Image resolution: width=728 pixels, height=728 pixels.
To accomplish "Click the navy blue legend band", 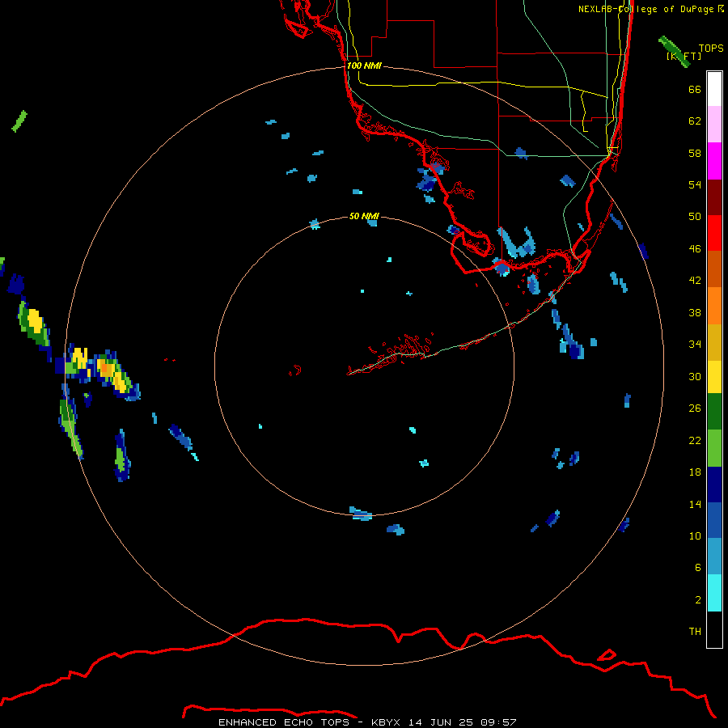I will 714,485.
